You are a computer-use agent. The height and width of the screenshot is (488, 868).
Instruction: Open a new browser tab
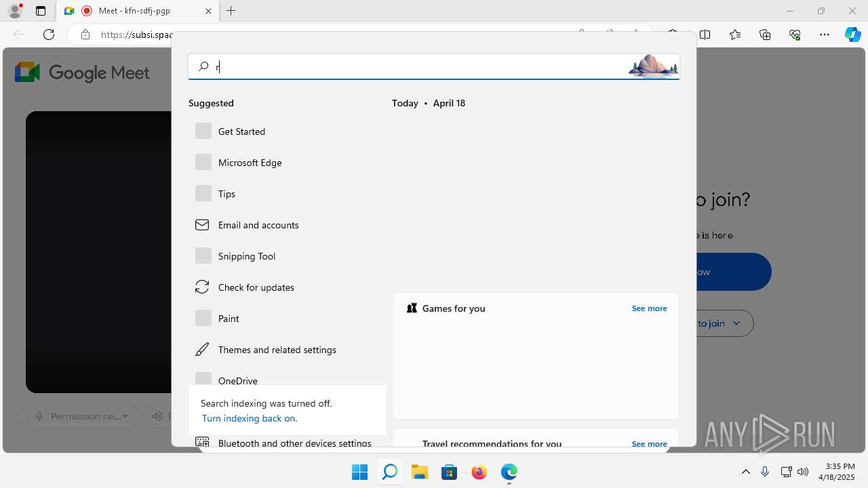click(231, 11)
